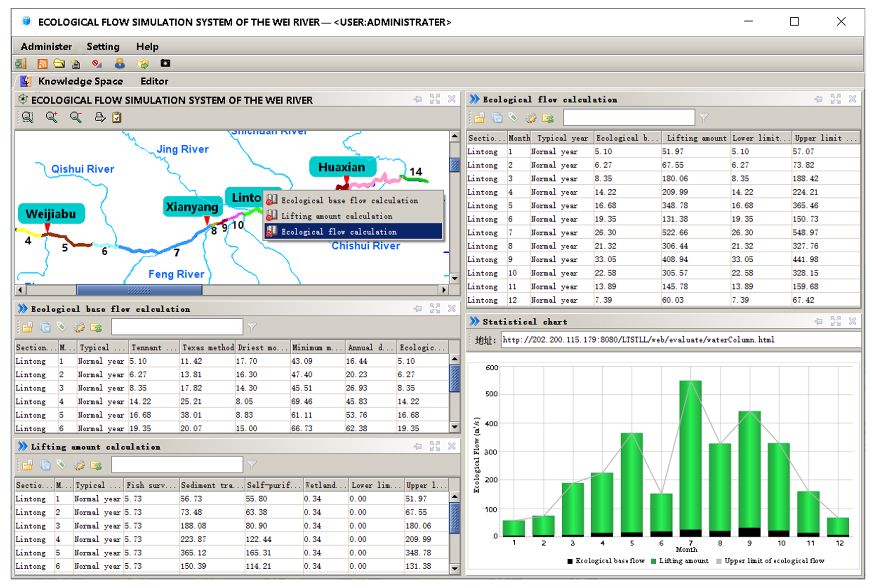The width and height of the screenshot is (872, 588).
Task: Zoom out with the minus magnifier
Action: [76, 117]
